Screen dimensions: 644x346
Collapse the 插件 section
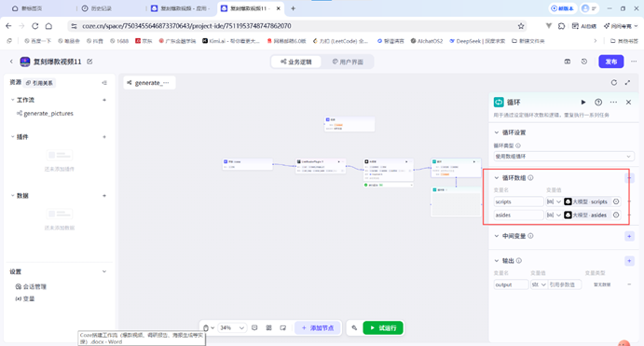pyautogui.click(x=12, y=137)
